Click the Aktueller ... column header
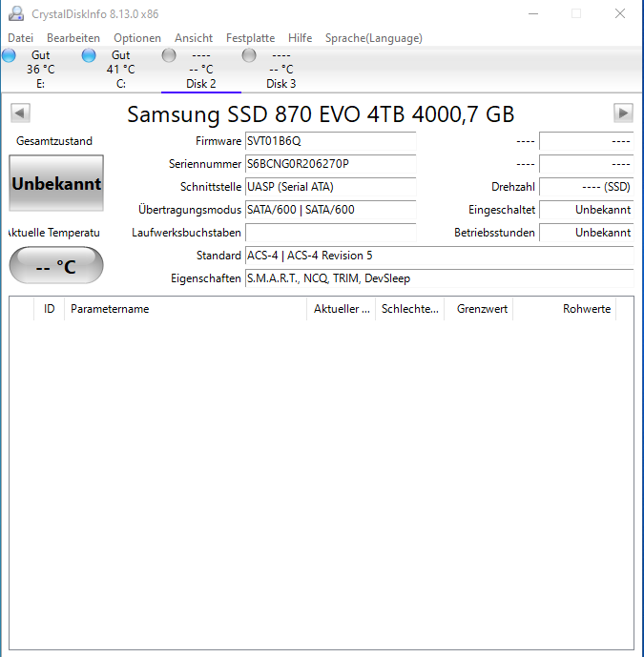This screenshot has height=657, width=644. (x=342, y=309)
